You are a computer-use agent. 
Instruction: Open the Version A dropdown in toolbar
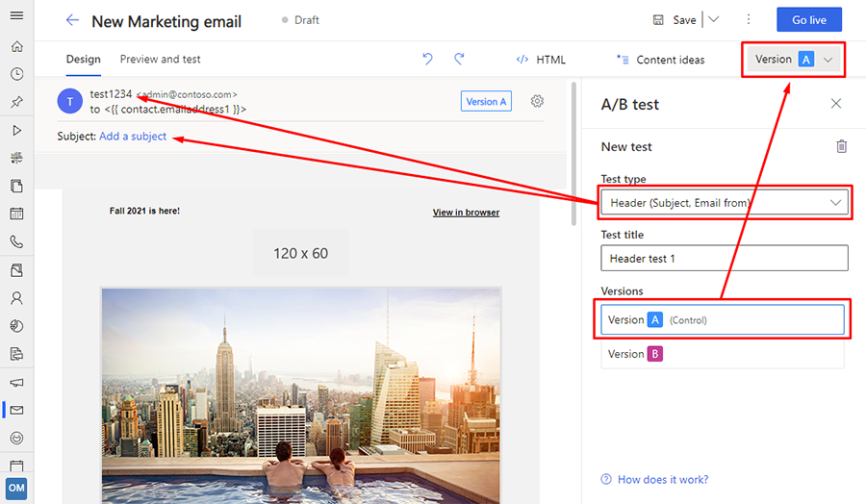(x=794, y=60)
